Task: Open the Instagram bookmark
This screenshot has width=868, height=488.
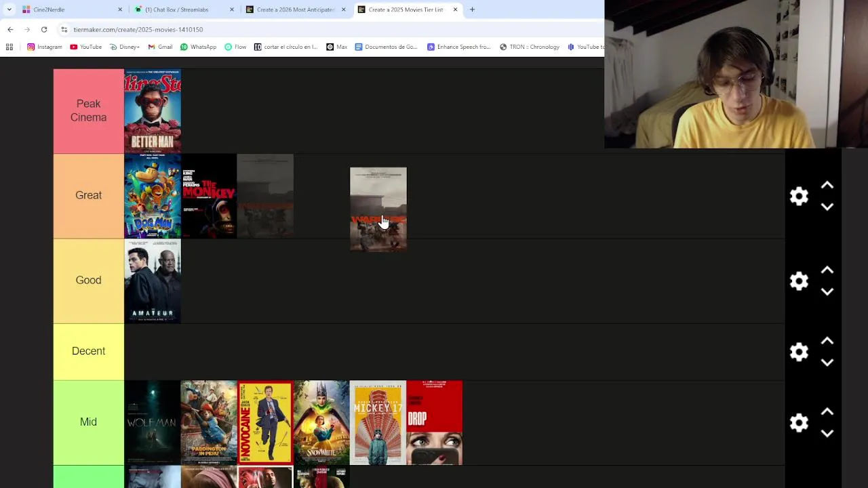Action: pos(44,47)
